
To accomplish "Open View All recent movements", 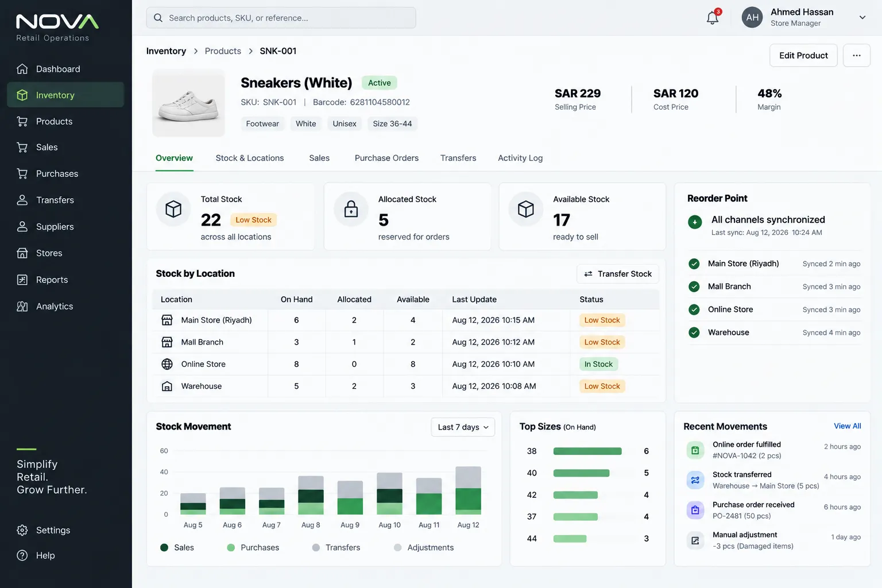I will tap(848, 426).
